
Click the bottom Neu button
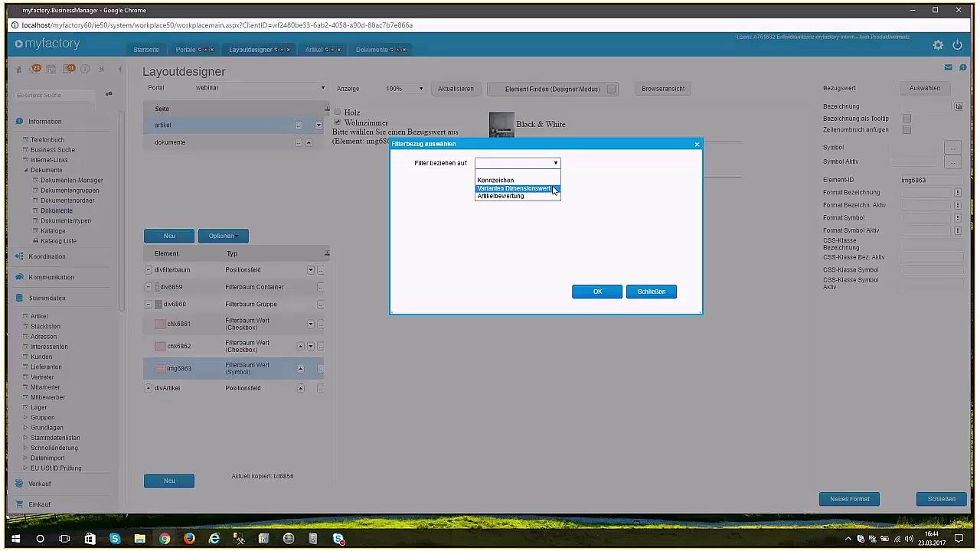[x=169, y=481]
